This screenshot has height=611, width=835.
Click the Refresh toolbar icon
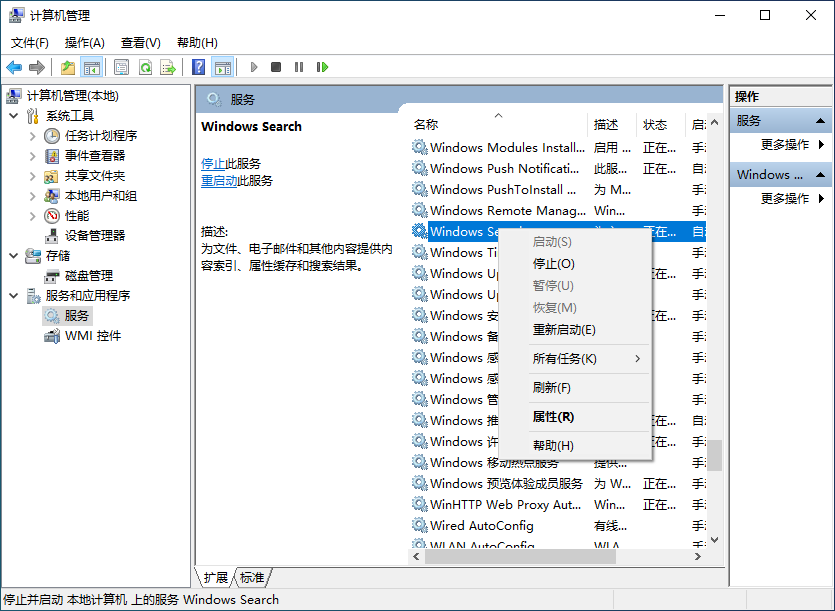pyautogui.click(x=147, y=67)
